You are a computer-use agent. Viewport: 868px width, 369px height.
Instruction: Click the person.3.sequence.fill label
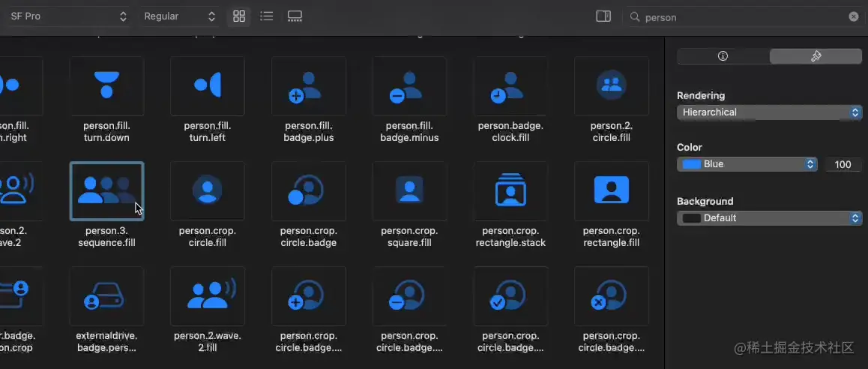107,236
